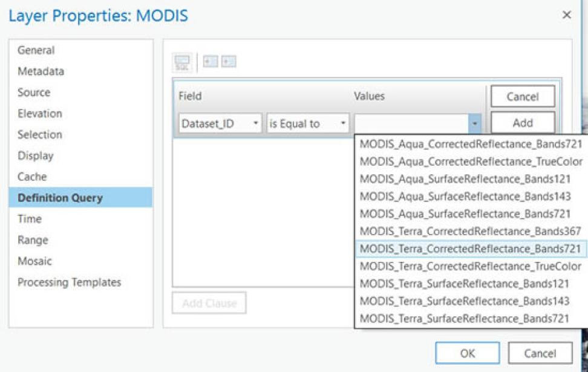Screen dimensions: 588x372
Task: Open the Mosaic tab
Action: click(x=80, y=261)
